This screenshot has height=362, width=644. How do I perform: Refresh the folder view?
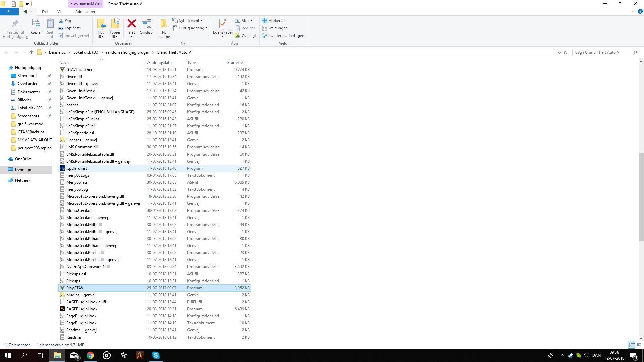(x=566, y=52)
